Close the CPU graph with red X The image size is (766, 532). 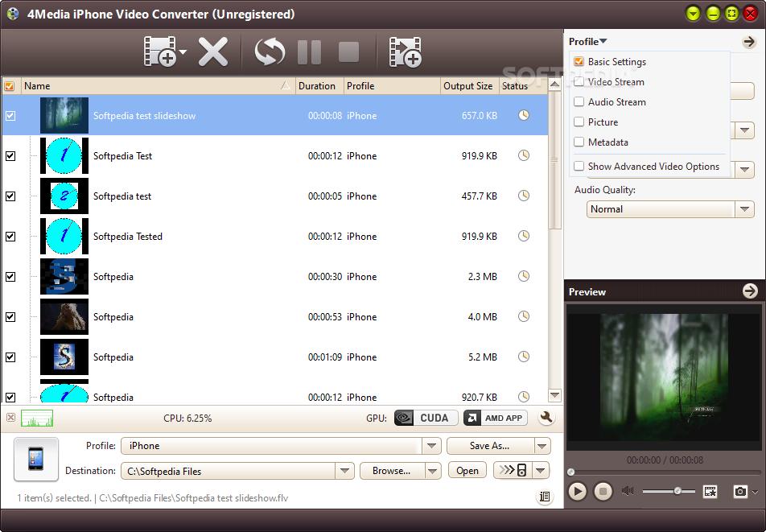click(10, 418)
